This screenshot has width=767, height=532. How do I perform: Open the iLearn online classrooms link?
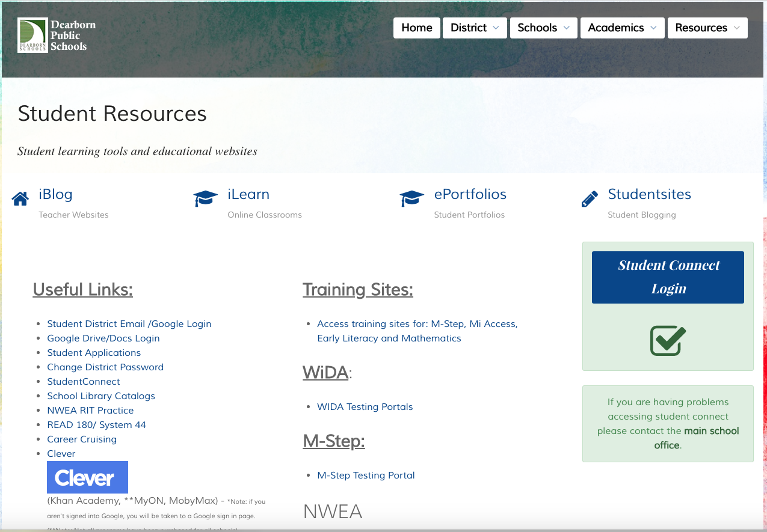248,194
